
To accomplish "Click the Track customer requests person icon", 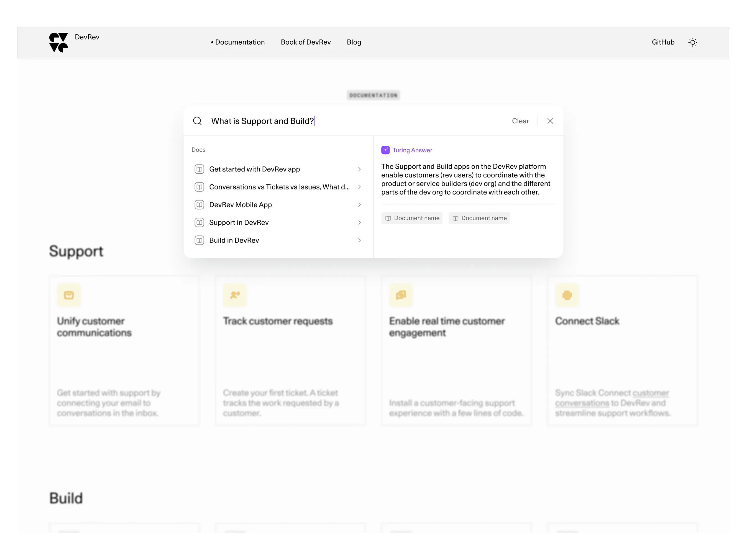I will pyautogui.click(x=235, y=295).
